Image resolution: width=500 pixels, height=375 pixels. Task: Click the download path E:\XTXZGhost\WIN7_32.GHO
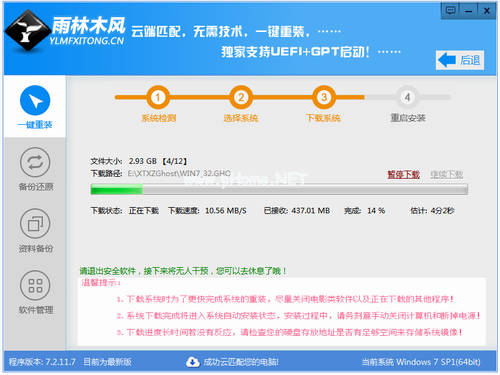click(x=179, y=174)
